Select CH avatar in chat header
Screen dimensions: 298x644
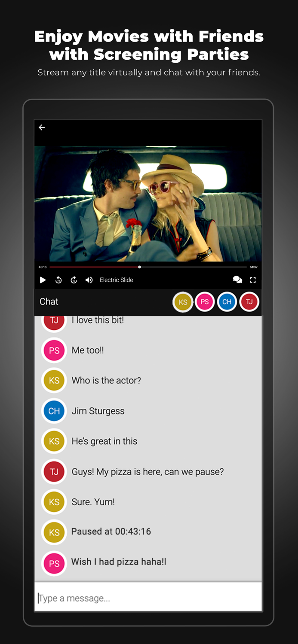pos(227,302)
